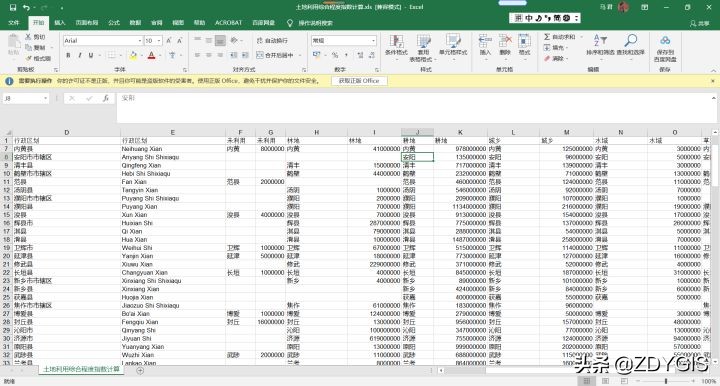Apply comma style number format
Viewport: 720px width, 386px height.
346,55
